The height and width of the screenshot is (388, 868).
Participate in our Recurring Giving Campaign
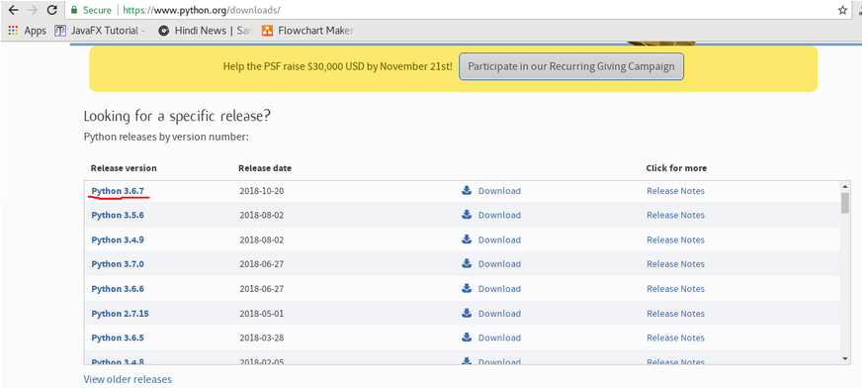[x=571, y=66]
